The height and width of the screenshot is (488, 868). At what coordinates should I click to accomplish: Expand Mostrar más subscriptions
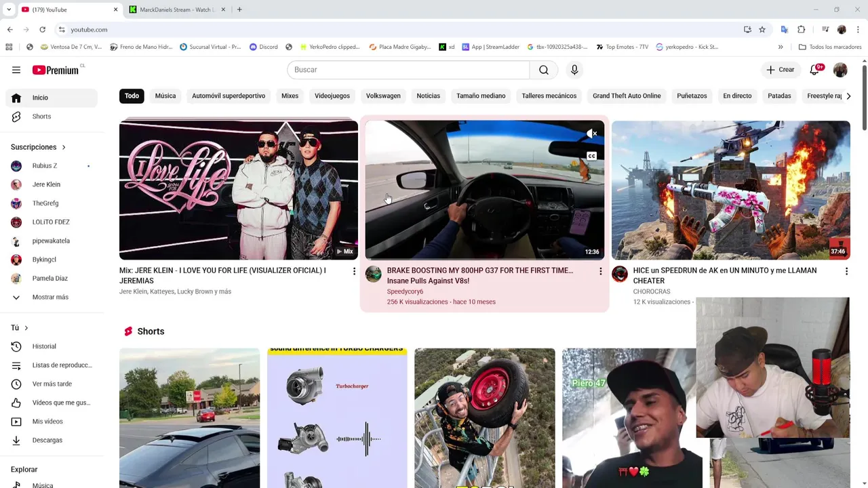pos(52,297)
